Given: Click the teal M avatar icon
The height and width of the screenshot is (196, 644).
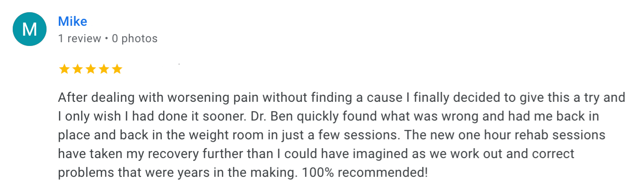Looking at the screenshot, I should coord(29,29).
